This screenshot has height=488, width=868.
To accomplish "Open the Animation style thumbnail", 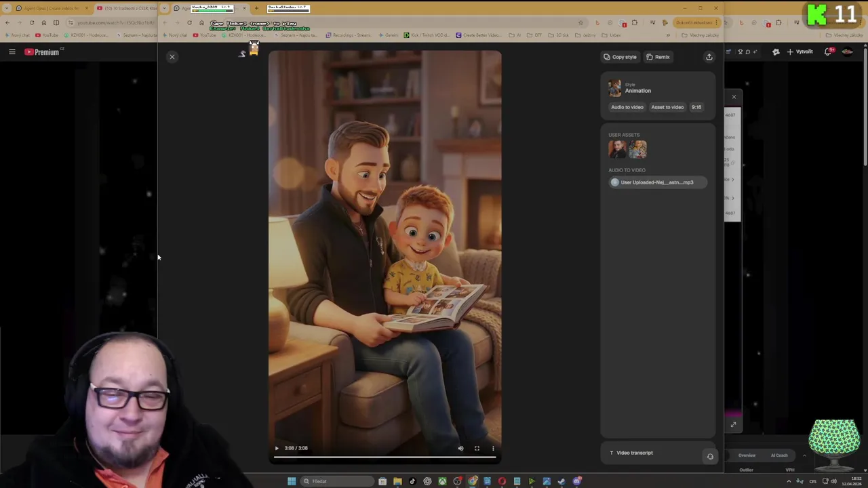I will pos(614,88).
